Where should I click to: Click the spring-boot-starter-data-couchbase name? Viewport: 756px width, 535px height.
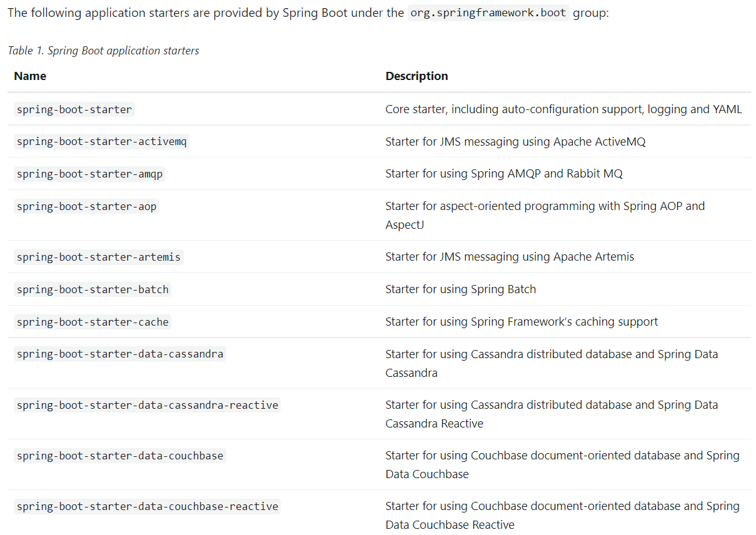point(119,456)
